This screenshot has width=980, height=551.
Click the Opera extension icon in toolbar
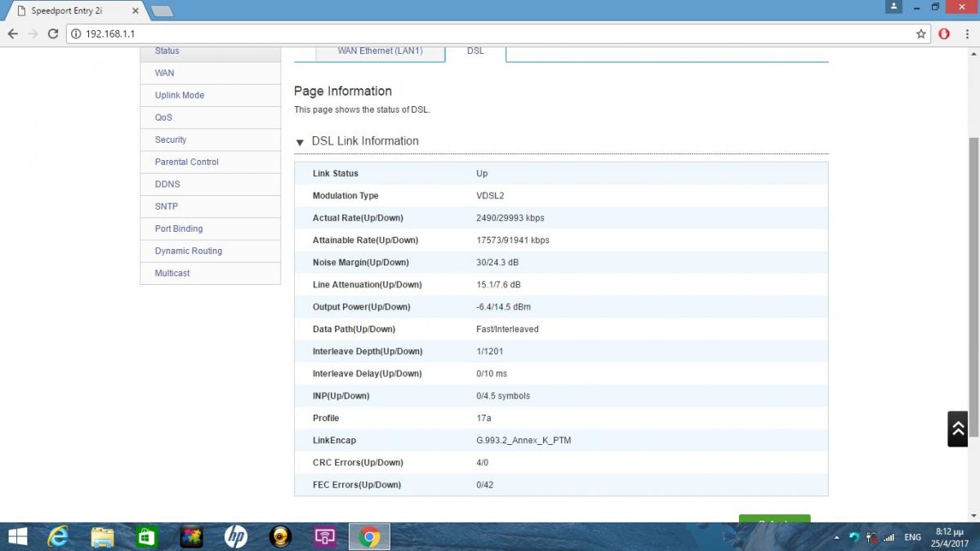(x=944, y=33)
